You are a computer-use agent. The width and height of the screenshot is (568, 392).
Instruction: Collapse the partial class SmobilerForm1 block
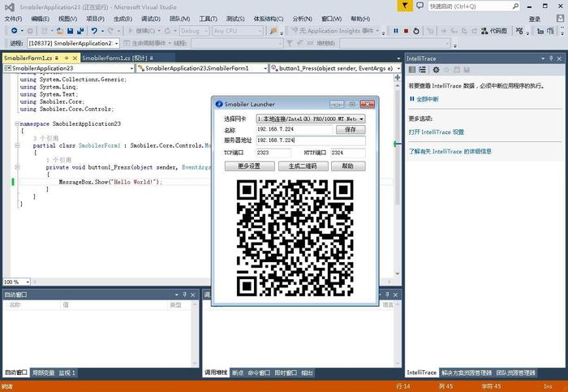[x=17, y=145]
